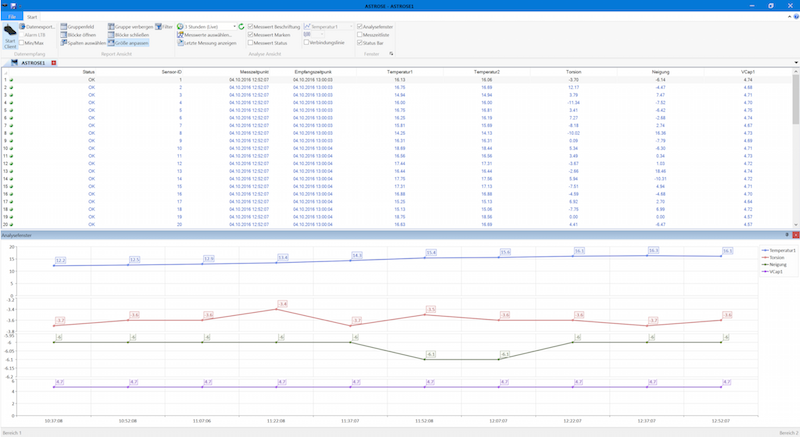Click the green status icon in row 10
This screenshot has height=437, width=800.
coord(11,148)
